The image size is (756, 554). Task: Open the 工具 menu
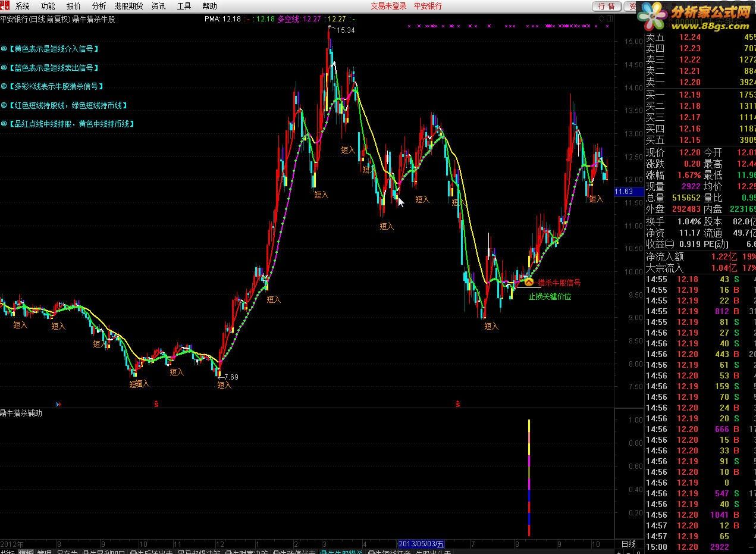click(184, 6)
